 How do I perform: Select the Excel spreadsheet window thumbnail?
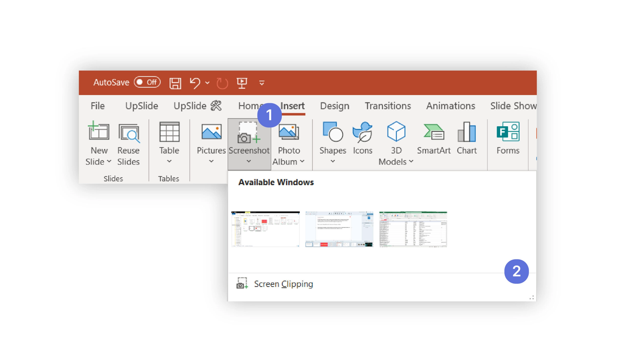[413, 229]
